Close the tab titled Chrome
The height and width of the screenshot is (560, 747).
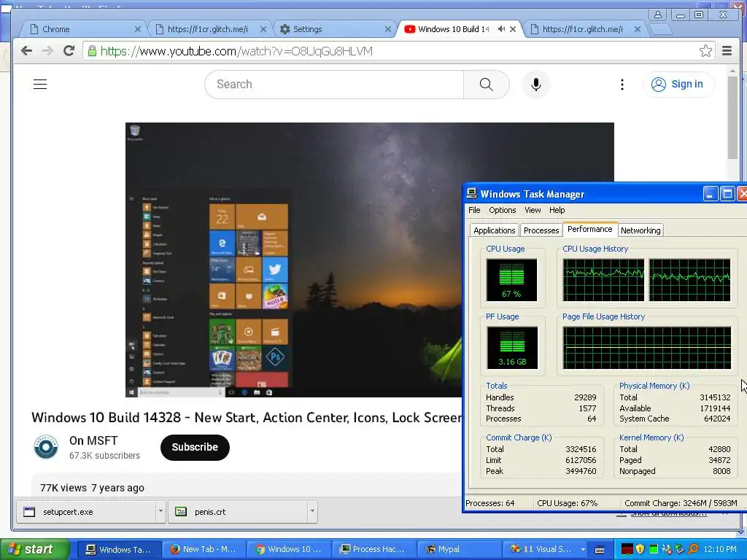point(138,29)
